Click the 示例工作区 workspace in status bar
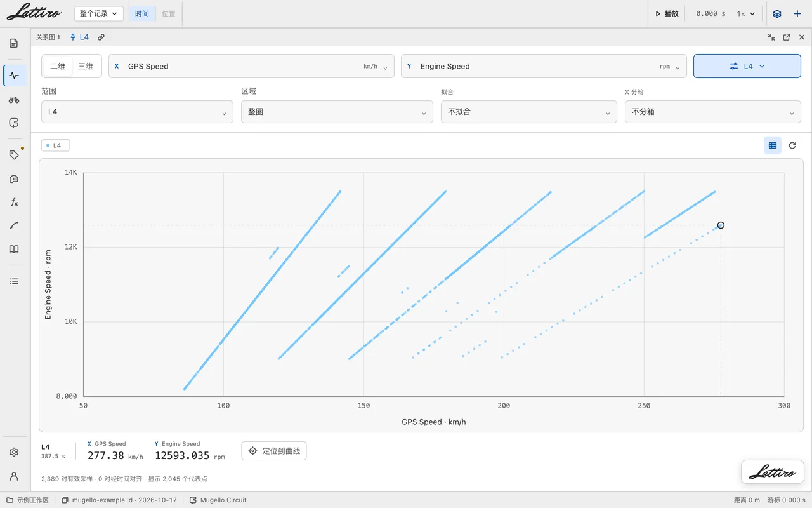 27,500
